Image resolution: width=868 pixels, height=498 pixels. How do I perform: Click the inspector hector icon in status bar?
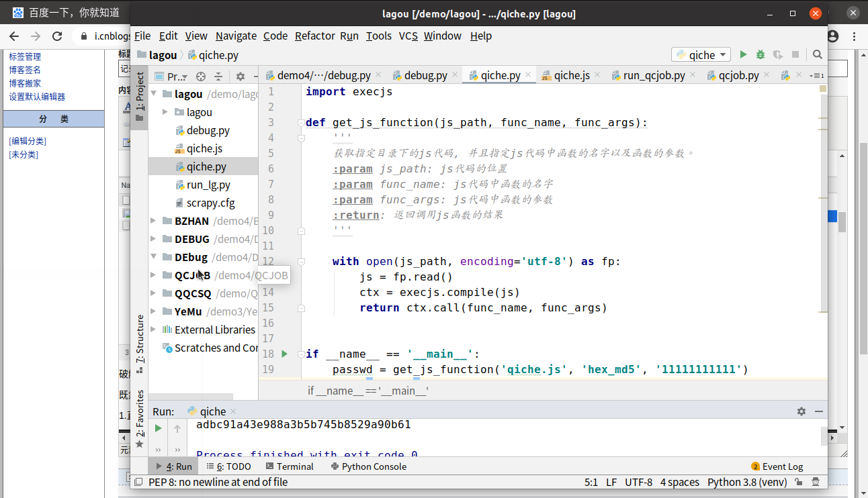[x=816, y=482]
